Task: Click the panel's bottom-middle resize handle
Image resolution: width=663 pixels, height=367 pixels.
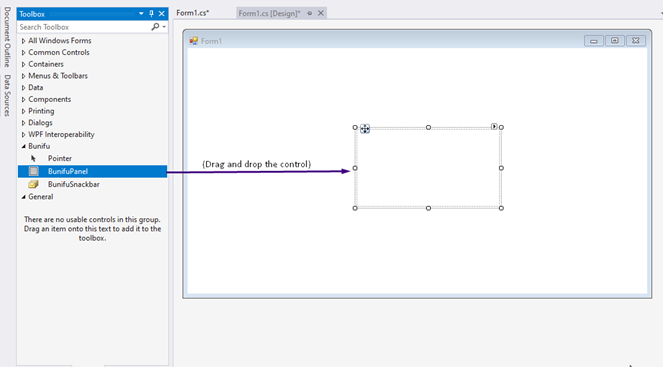Action: coord(428,208)
